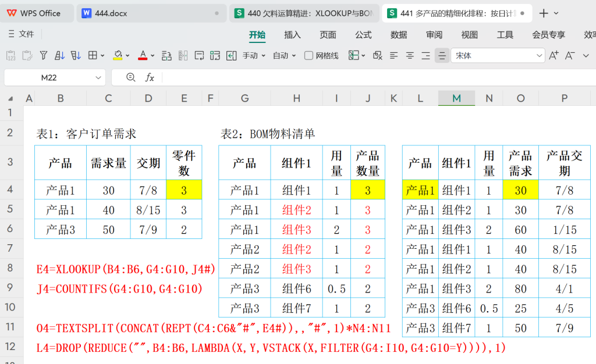The image size is (596, 364).
Task: Click into the formula bar input
Action: tap(378, 77)
